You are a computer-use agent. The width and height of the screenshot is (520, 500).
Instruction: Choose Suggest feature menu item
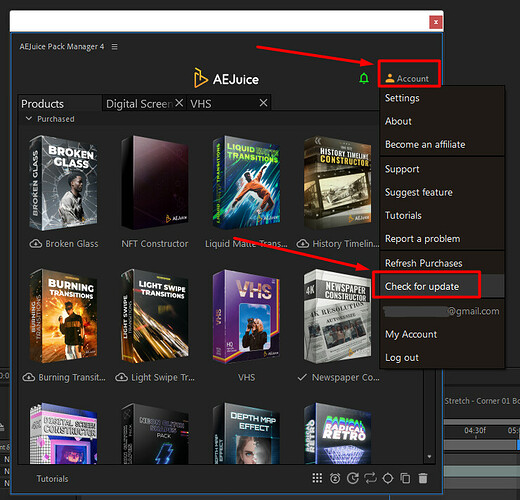point(442,192)
